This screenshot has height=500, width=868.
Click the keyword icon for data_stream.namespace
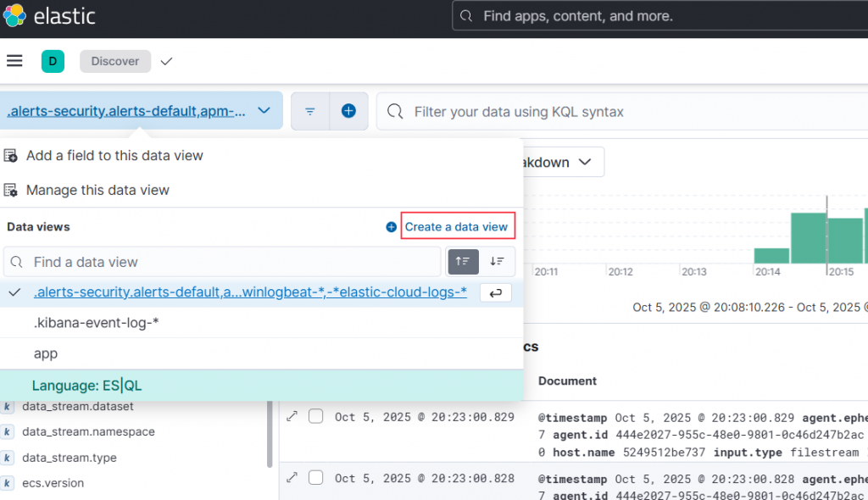click(x=7, y=432)
